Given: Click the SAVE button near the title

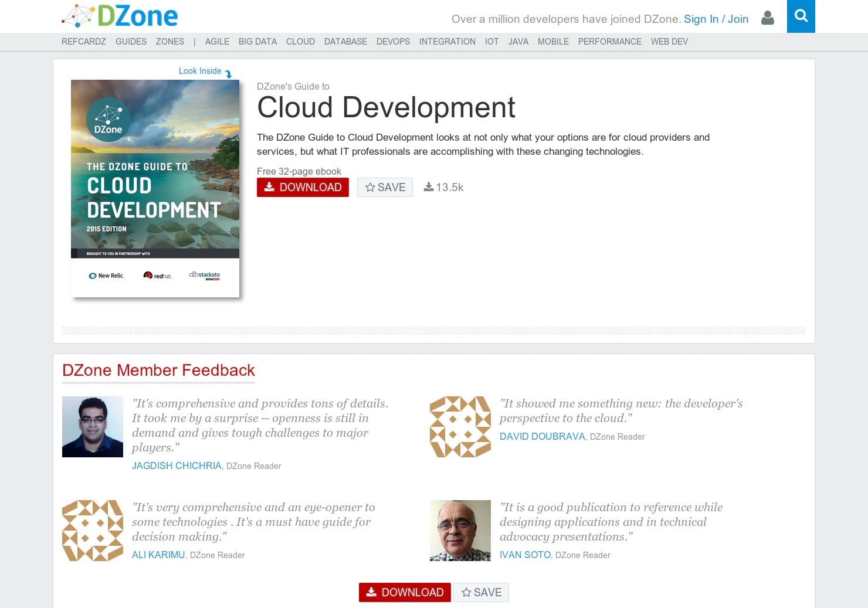Looking at the screenshot, I should (x=385, y=187).
